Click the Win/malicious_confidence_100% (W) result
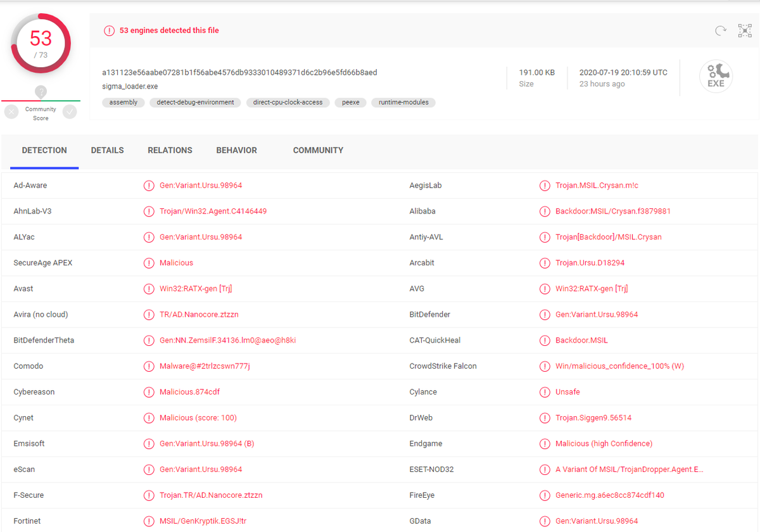The width and height of the screenshot is (760, 532). pos(619,366)
